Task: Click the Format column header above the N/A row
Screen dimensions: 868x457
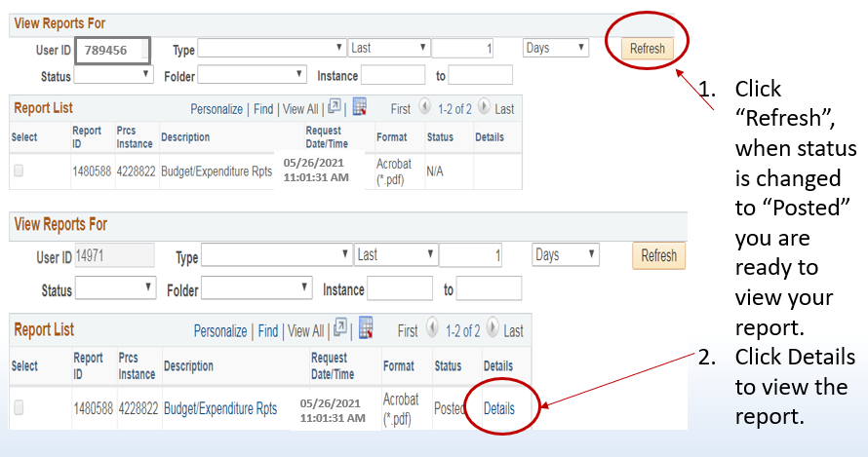Action: 391,137
